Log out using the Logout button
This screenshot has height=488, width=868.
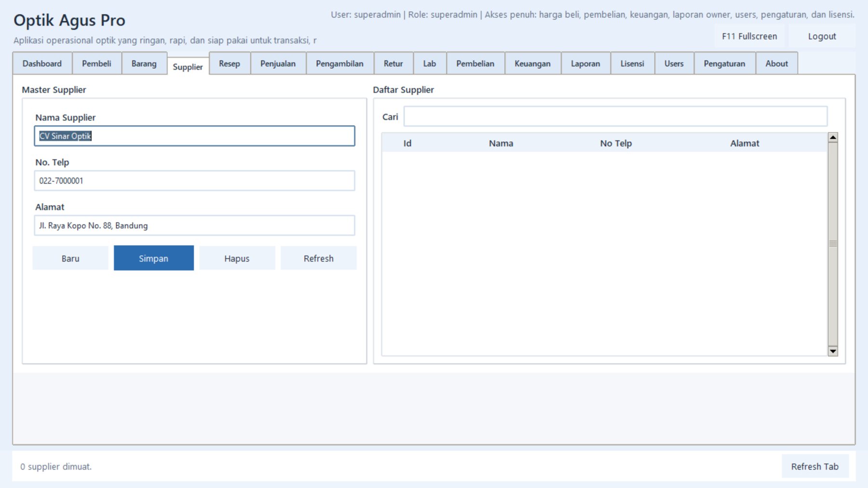click(x=822, y=37)
